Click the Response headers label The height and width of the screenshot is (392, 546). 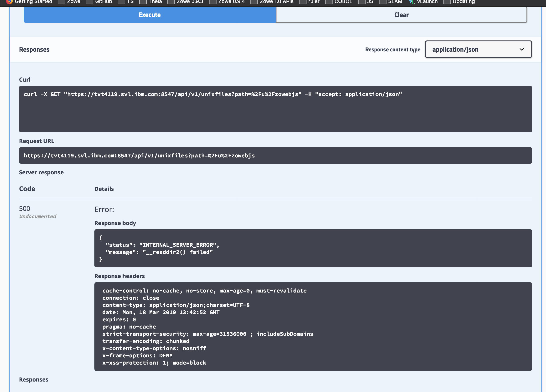[x=119, y=276]
